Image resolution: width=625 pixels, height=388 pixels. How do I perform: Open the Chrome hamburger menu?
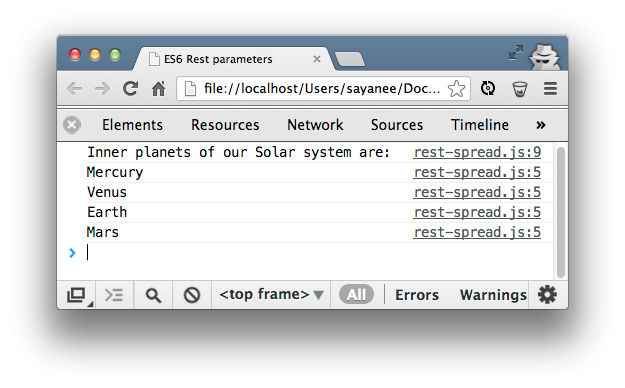[550, 89]
